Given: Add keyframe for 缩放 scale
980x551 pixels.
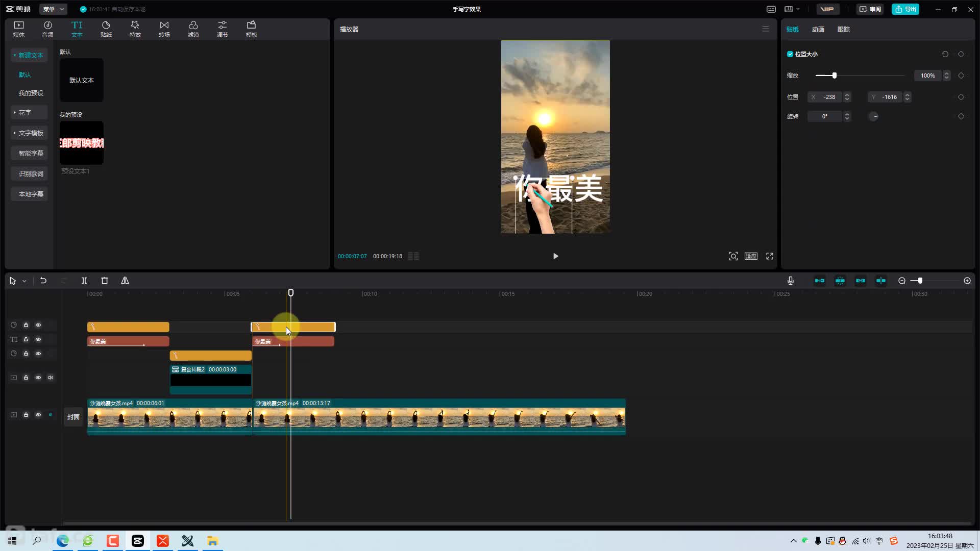Looking at the screenshot, I should click(961, 76).
